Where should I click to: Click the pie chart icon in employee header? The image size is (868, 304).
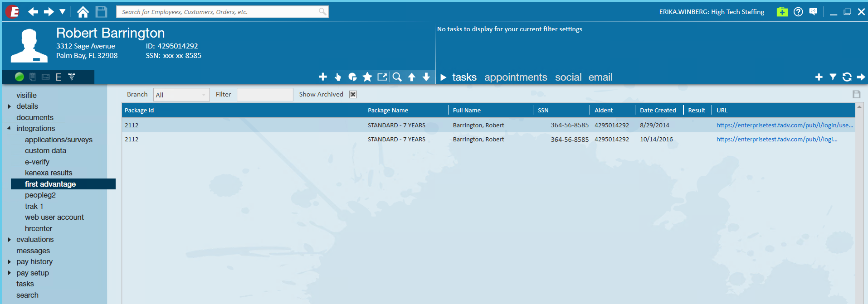pos(352,77)
